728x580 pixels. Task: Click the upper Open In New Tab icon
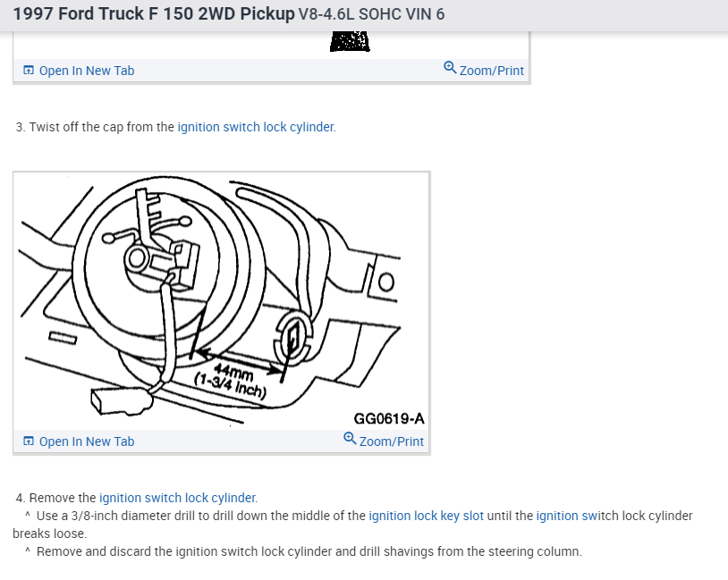click(x=29, y=71)
